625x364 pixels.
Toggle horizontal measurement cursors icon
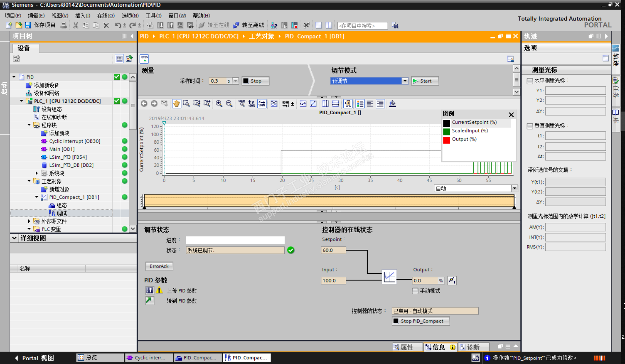pos(336,103)
